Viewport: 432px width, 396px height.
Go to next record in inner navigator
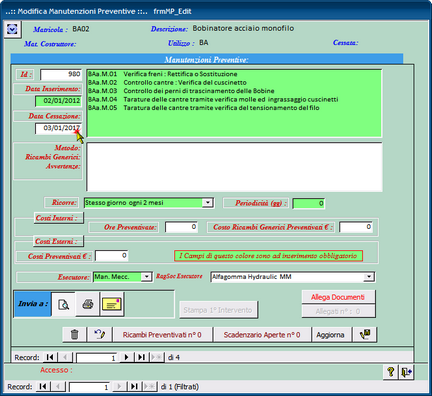(126, 357)
